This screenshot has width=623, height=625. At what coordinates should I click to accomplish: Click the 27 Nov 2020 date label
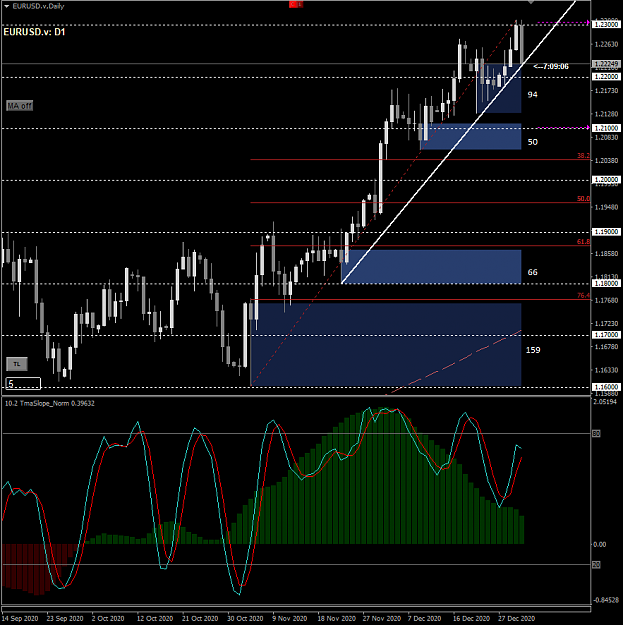(x=382, y=619)
